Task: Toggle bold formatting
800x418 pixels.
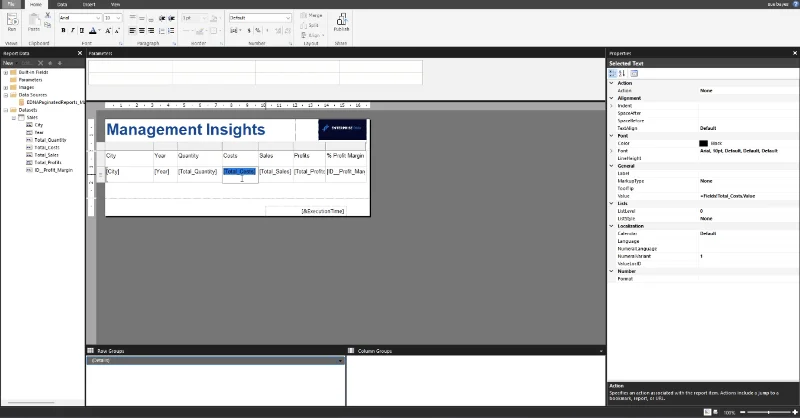Action: pos(63,31)
